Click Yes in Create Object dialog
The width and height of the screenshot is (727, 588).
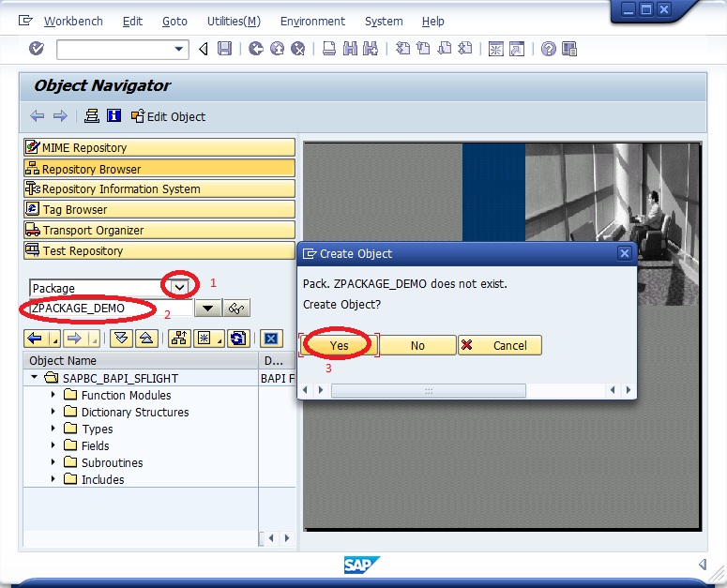[x=340, y=345]
